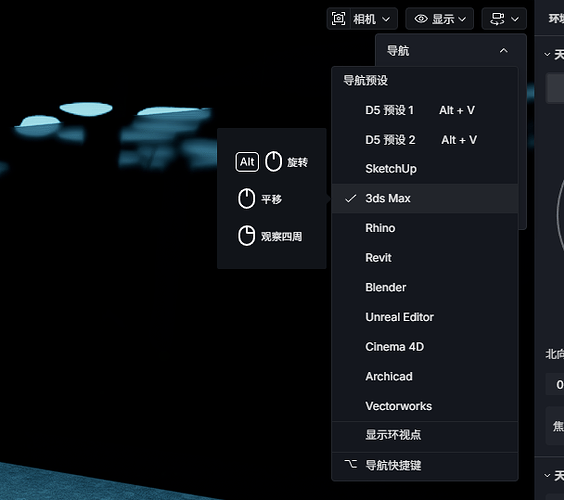Viewport: 564px width, 500px height.
Task: Click the navigation mode monitor icon
Action: (497, 19)
